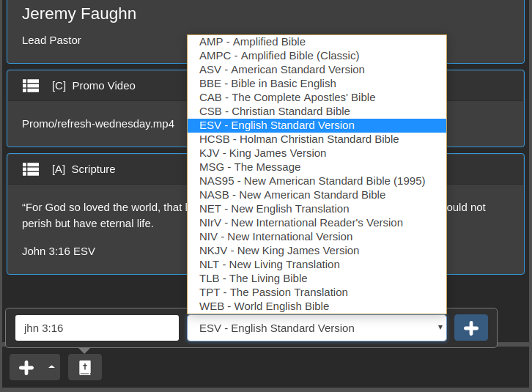The width and height of the screenshot is (532, 392).
Task: Choose AMPC - Amplified Bible (Classic)
Action: tap(317, 56)
